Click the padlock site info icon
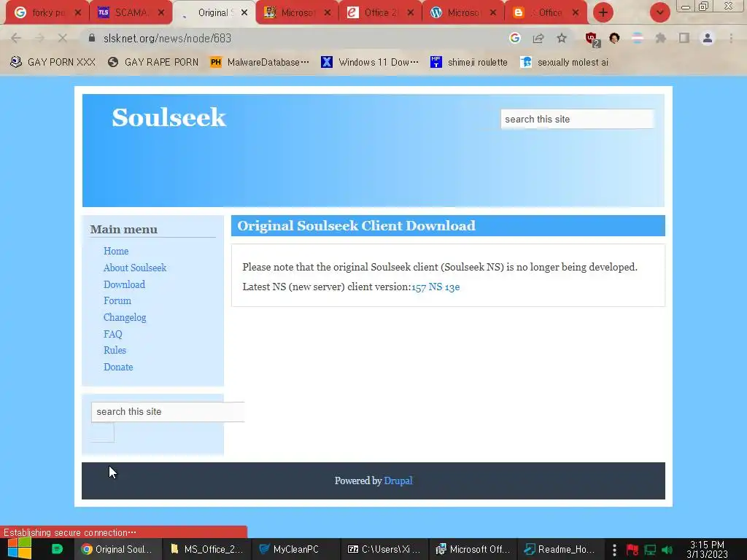This screenshot has width=747, height=560. pyautogui.click(x=92, y=38)
